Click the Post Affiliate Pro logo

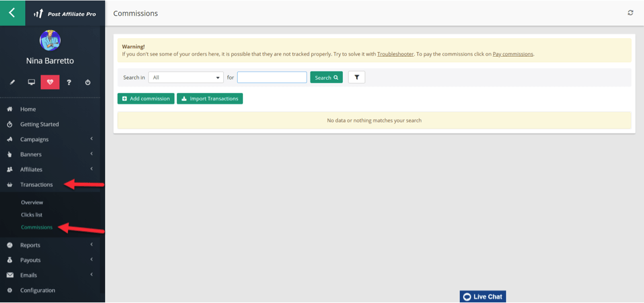(x=65, y=14)
